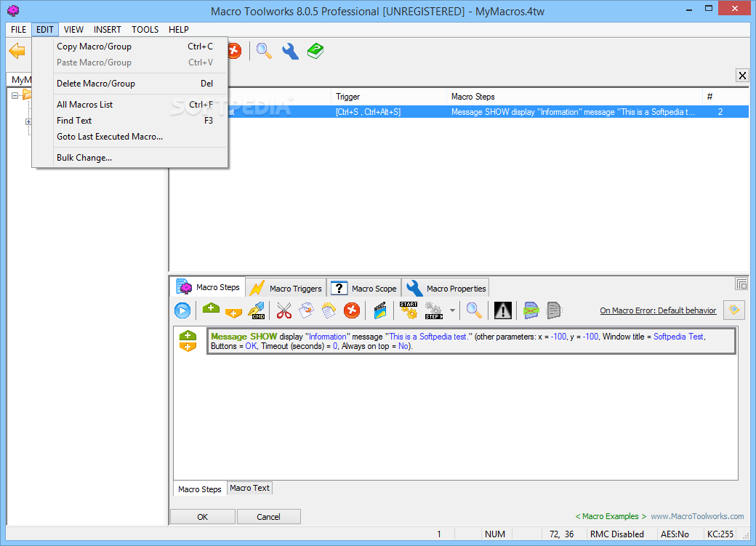The image size is (756, 546).
Task: Run the macro with the blue play icon
Action: coord(182,310)
